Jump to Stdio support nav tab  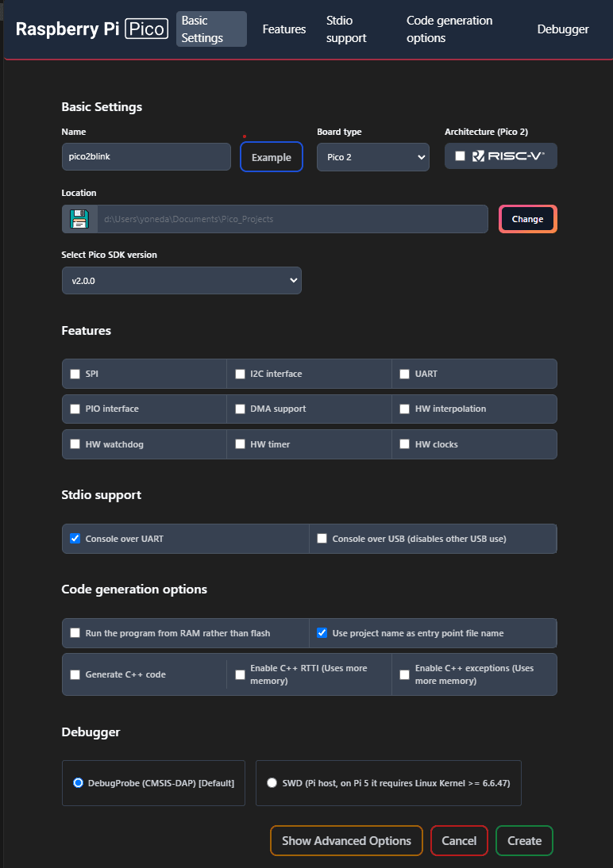[346, 29]
